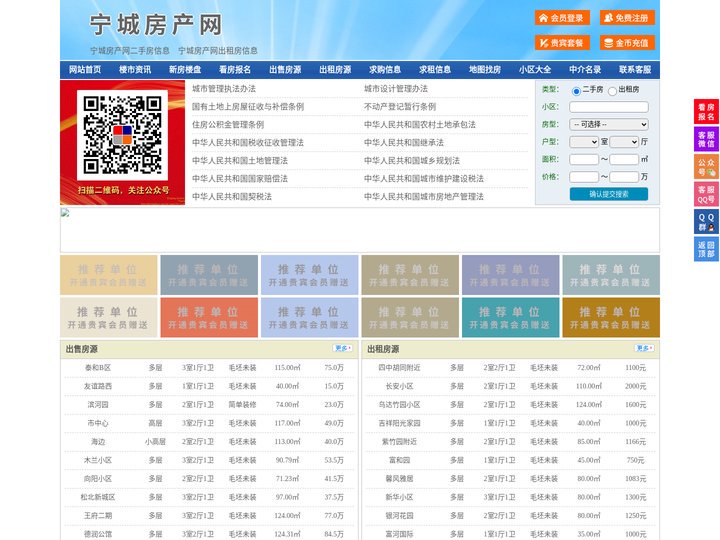Click the orange-red 推荐单位 tile
Image resolution: width=720 pixels, height=540 pixels.
209,317
